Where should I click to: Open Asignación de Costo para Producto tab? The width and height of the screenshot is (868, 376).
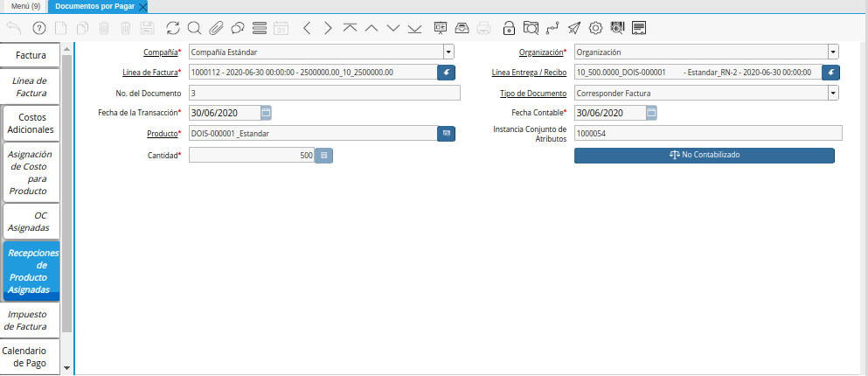31,173
